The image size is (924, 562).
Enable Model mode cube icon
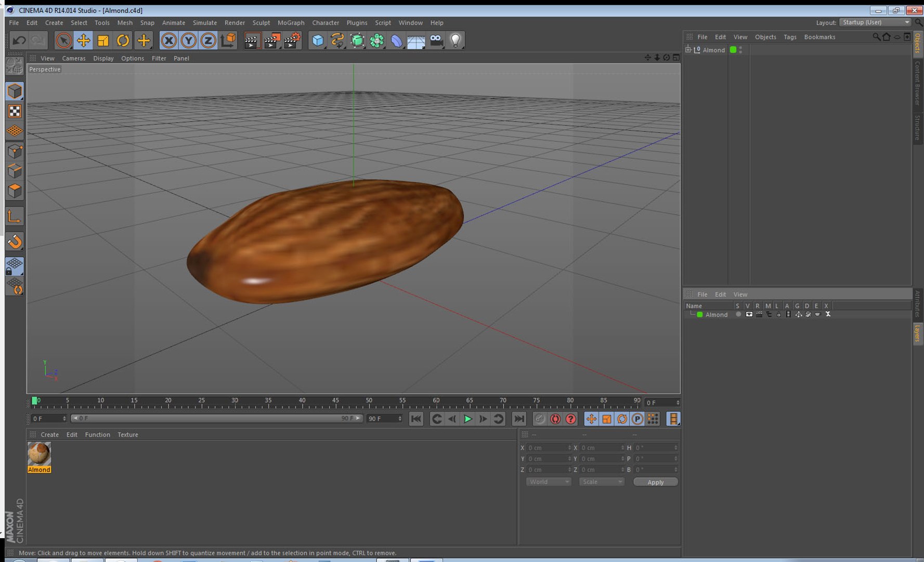[x=15, y=91]
